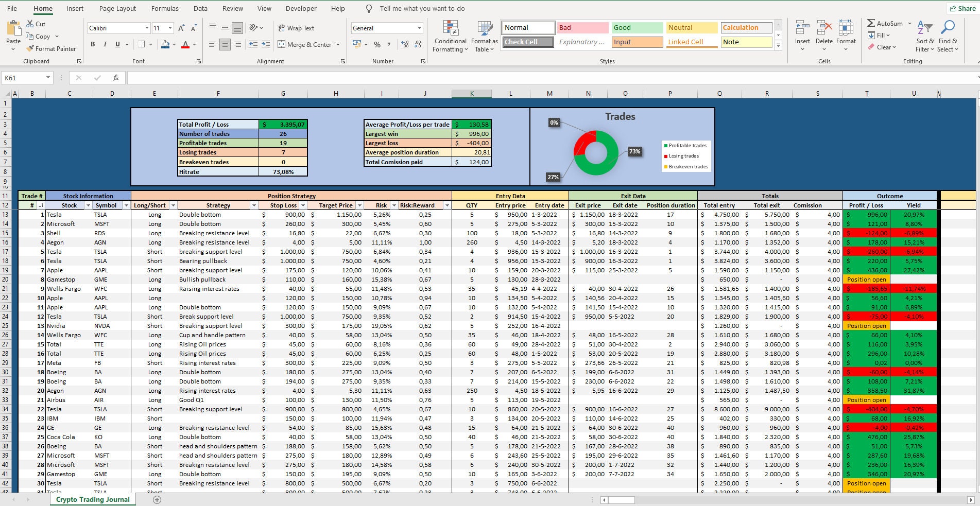Switch to the Insert ribbon tab
This screenshot has width=980, height=506.
pos(75,8)
